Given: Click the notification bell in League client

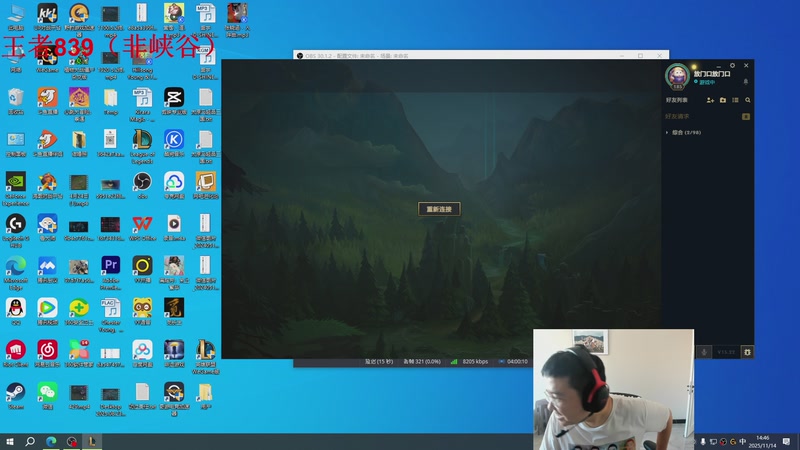Looking at the screenshot, I should pyautogui.click(x=745, y=82).
